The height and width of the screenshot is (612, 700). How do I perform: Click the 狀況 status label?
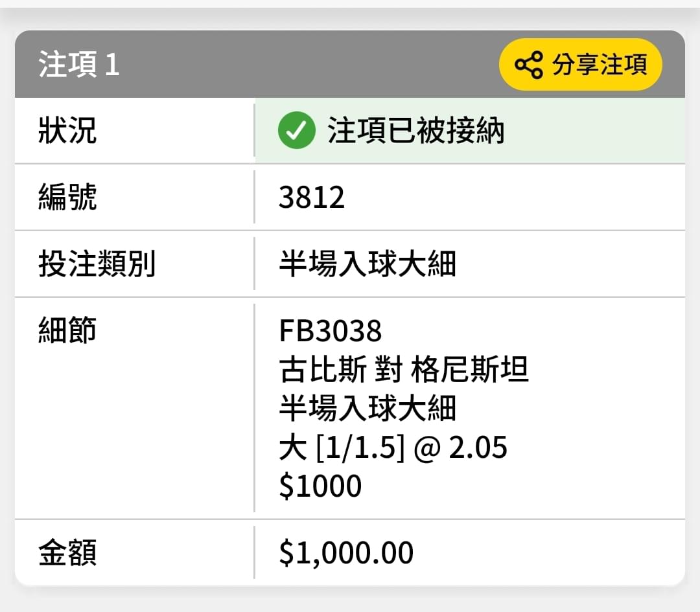[x=67, y=130]
